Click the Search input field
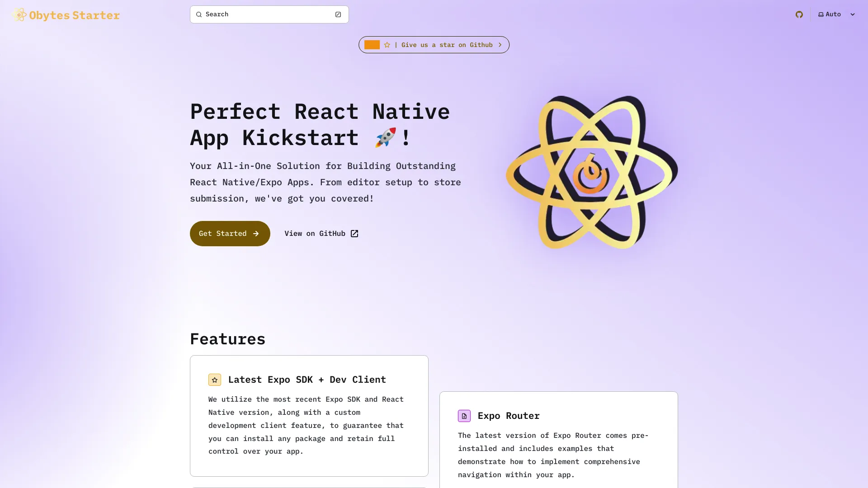868x488 pixels. [x=269, y=14]
